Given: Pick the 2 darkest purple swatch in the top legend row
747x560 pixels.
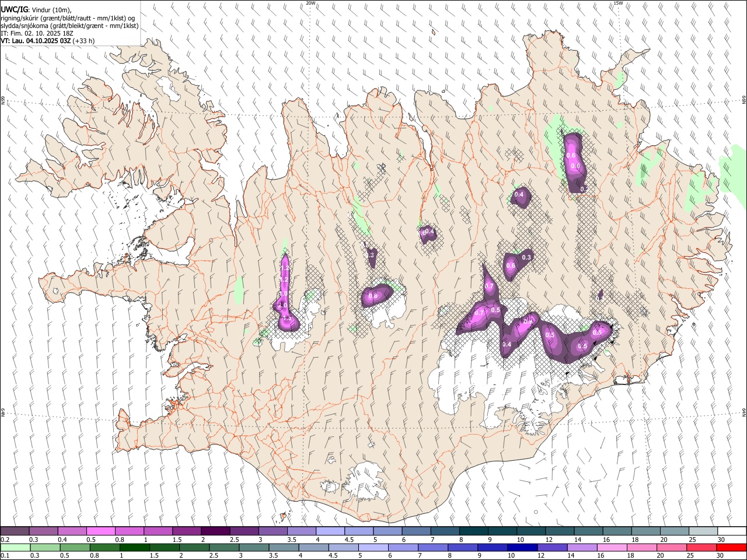Looking at the screenshot, I should tap(215, 531).
